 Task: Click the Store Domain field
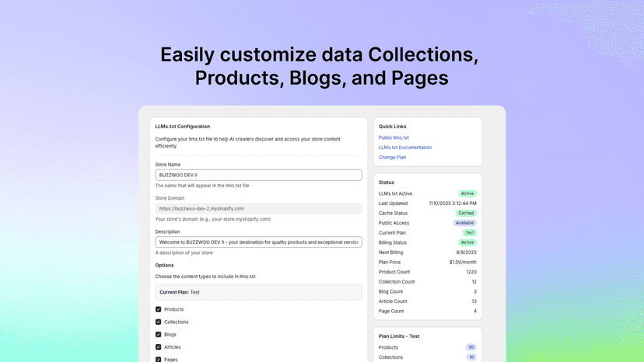click(258, 208)
